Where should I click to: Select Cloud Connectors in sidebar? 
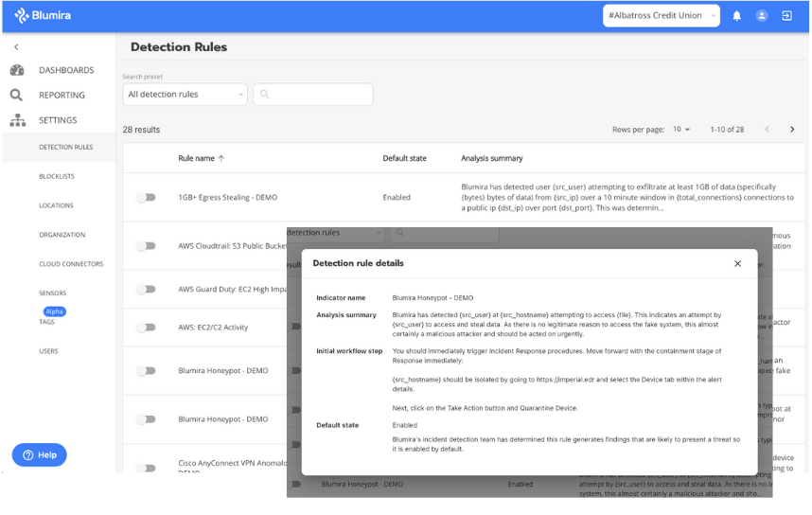coord(71,264)
